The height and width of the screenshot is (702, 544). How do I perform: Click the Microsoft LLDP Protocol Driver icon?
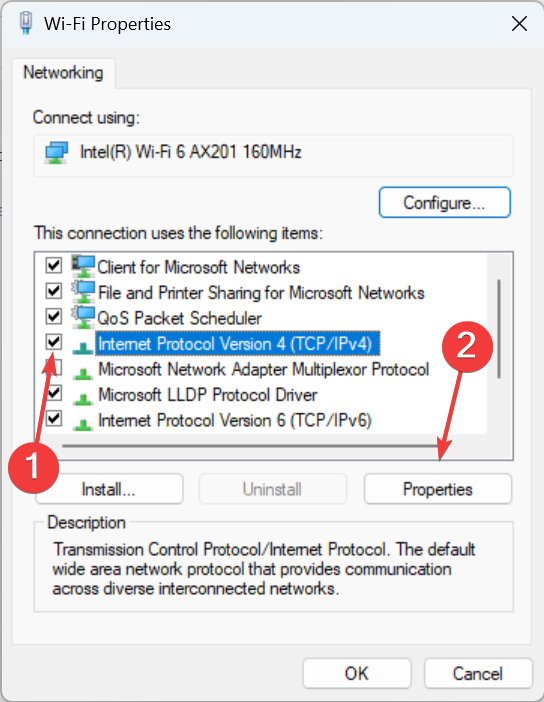83,398
